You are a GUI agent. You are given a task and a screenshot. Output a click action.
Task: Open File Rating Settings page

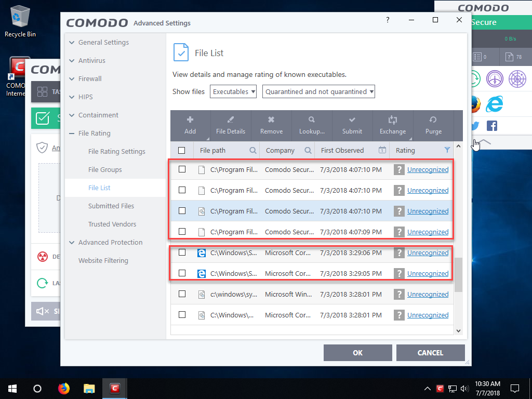[x=117, y=151]
